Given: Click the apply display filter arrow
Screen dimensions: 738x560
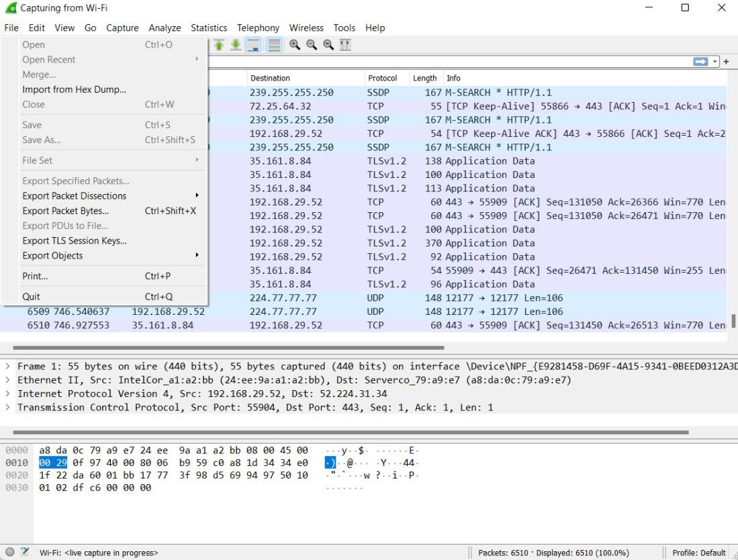Looking at the screenshot, I should (700, 61).
